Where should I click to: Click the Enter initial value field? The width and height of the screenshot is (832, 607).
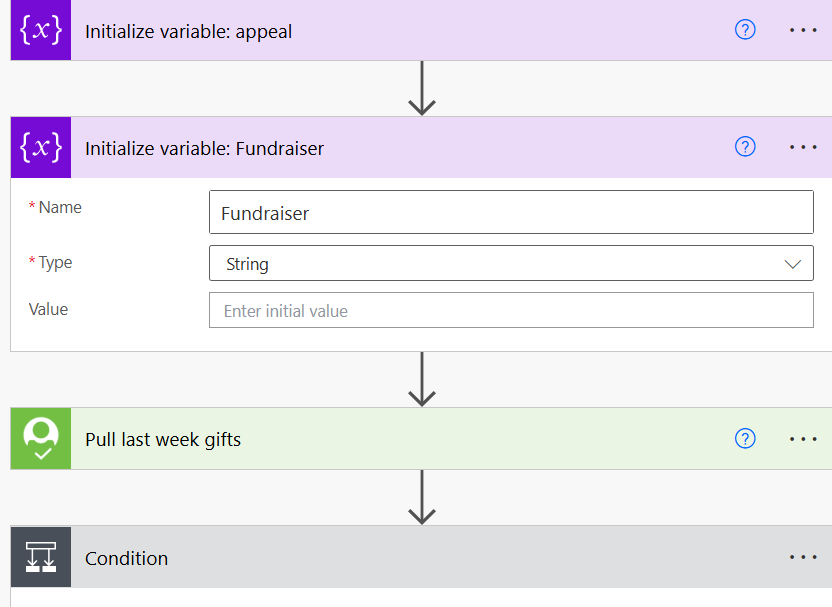click(x=511, y=310)
